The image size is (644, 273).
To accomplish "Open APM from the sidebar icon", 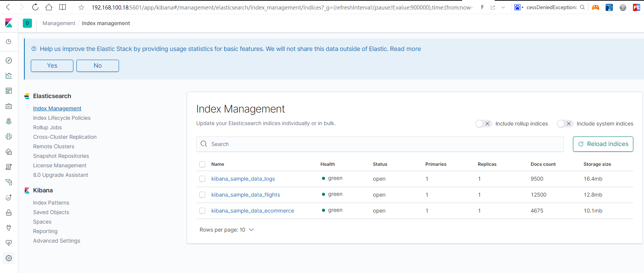I will point(9,182).
